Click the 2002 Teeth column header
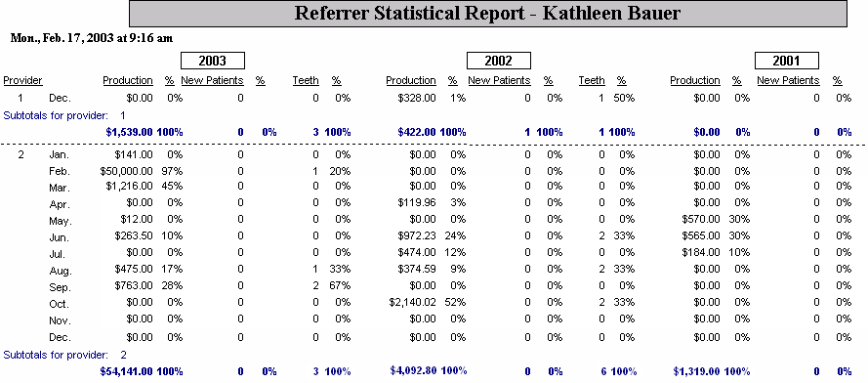 pyautogui.click(x=592, y=81)
